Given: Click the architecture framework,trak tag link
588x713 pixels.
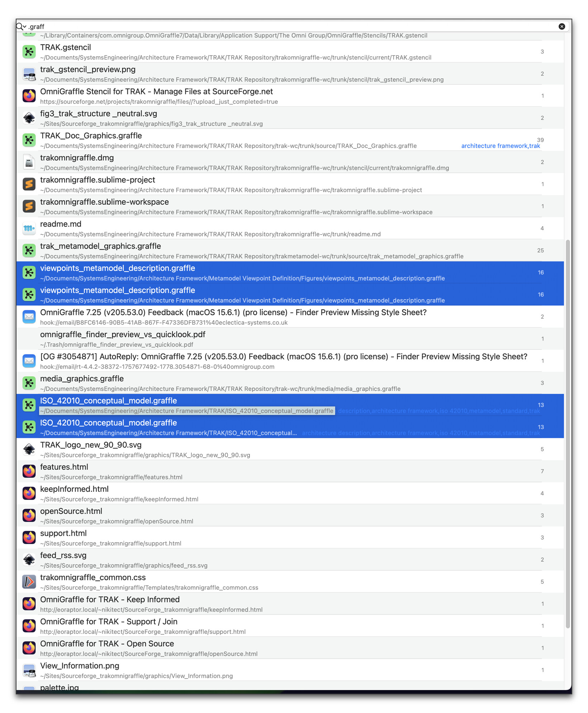Looking at the screenshot, I should point(500,146).
